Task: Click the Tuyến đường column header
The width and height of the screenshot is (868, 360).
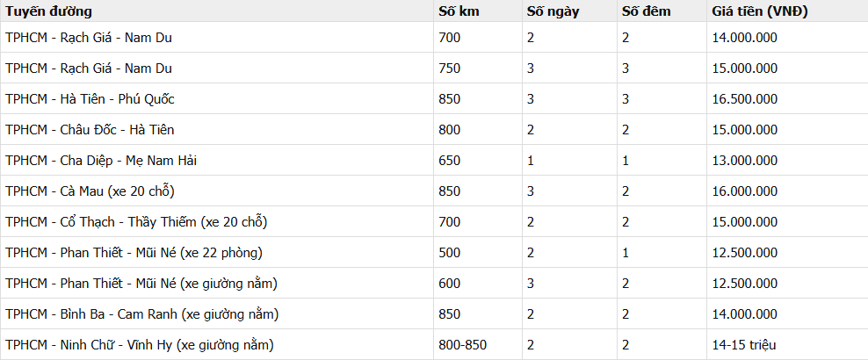Action: [49, 11]
